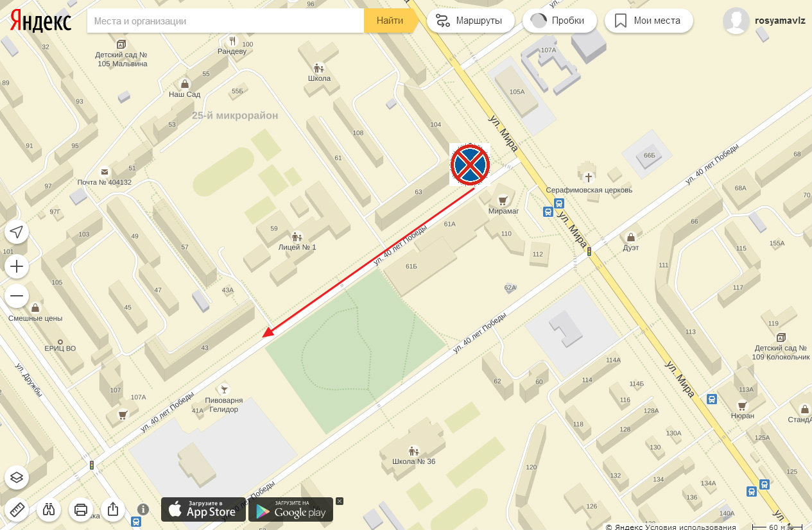Click the geolocation arrow button
The width and height of the screenshot is (812, 530).
(x=17, y=232)
